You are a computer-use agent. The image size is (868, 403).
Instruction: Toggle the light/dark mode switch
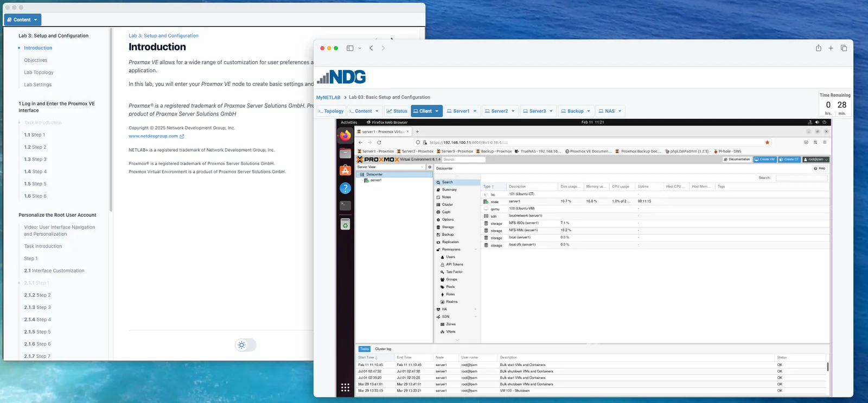coord(246,345)
